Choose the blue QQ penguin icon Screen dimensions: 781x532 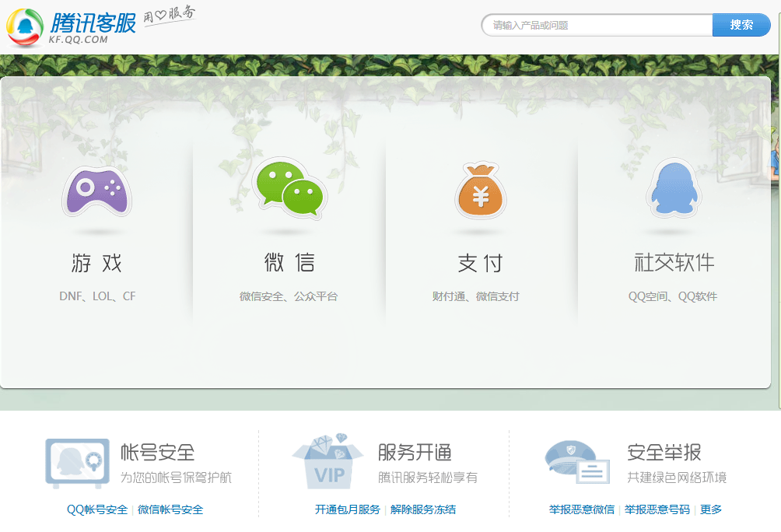pyautogui.click(x=674, y=188)
